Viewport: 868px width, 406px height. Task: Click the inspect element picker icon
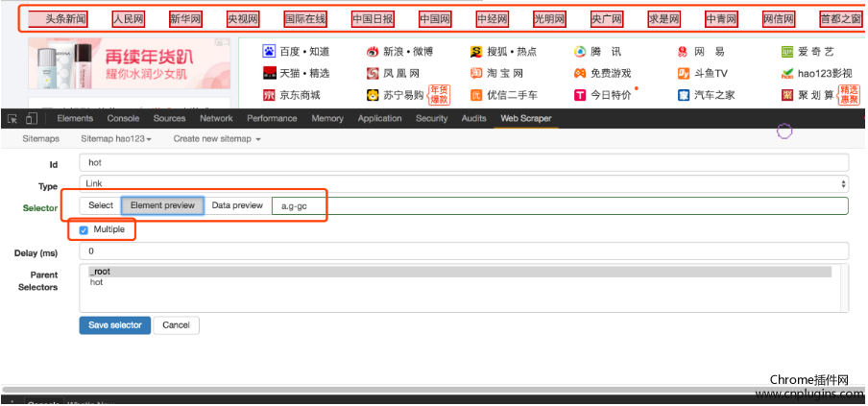pyautogui.click(x=12, y=118)
